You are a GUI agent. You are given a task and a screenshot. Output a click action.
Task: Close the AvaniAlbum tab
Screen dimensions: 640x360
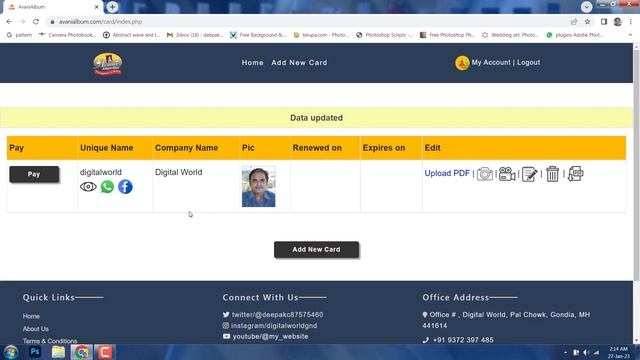click(96, 7)
